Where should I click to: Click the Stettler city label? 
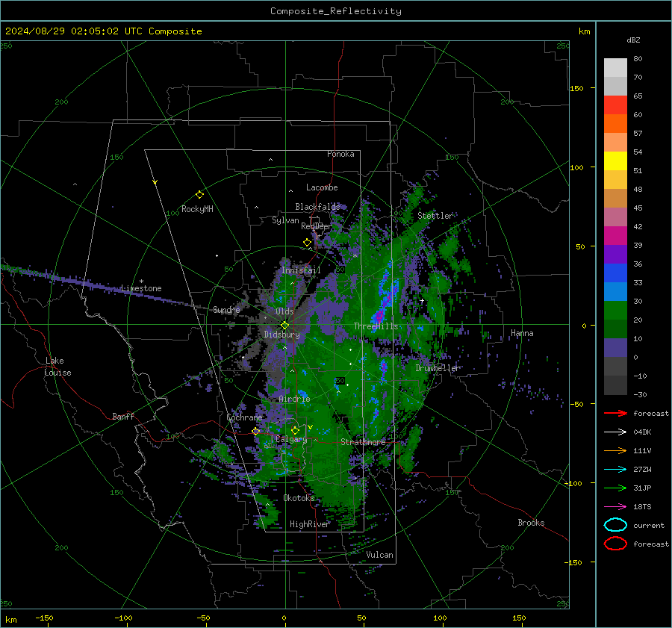(435, 216)
